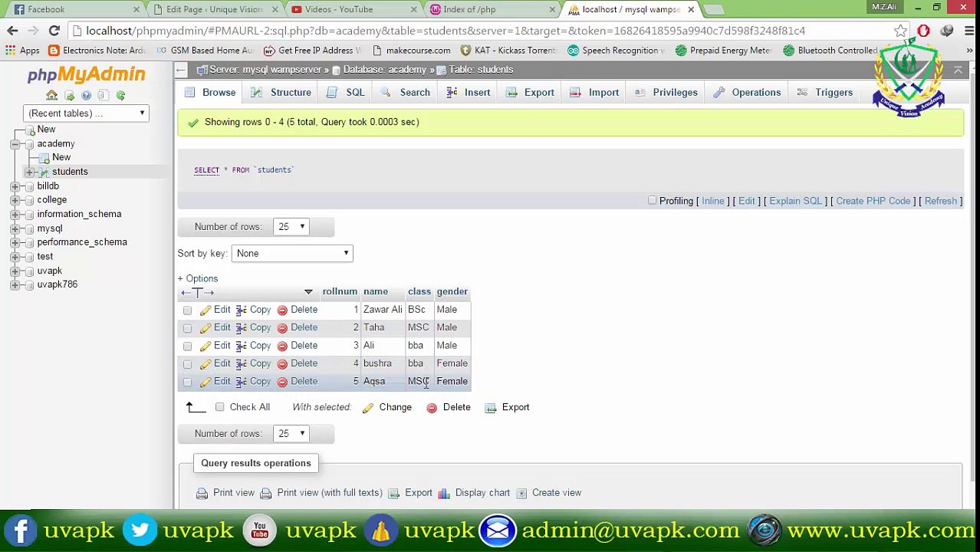980x552 pixels.
Task: Select checkbox for Taha row
Action: click(187, 328)
